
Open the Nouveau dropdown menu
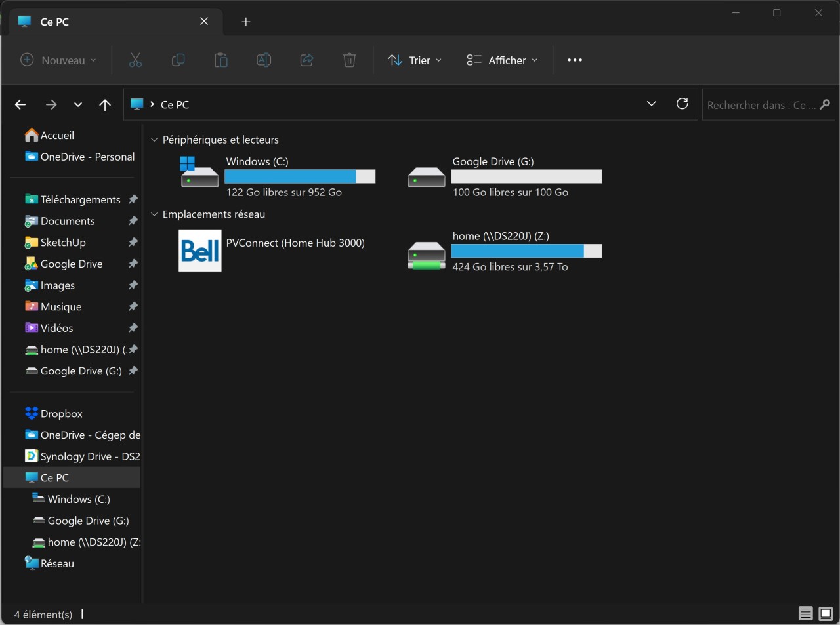(58, 60)
